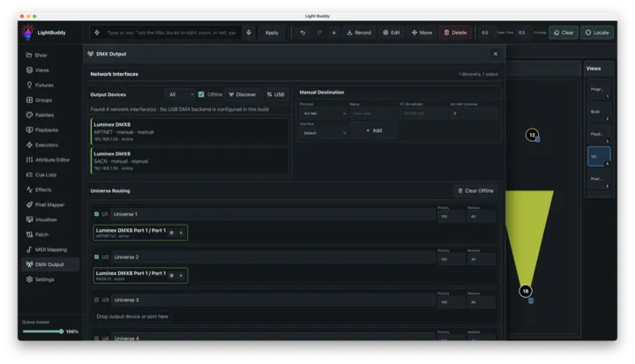
Task: Disable the U1 universe checkbox
Action: point(96,214)
